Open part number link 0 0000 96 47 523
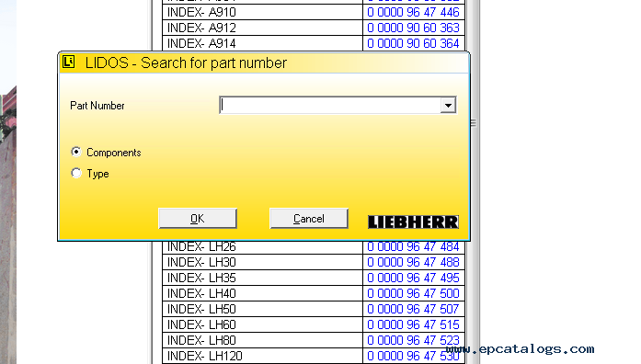Viewport: 641px width, 364px height. click(413, 340)
